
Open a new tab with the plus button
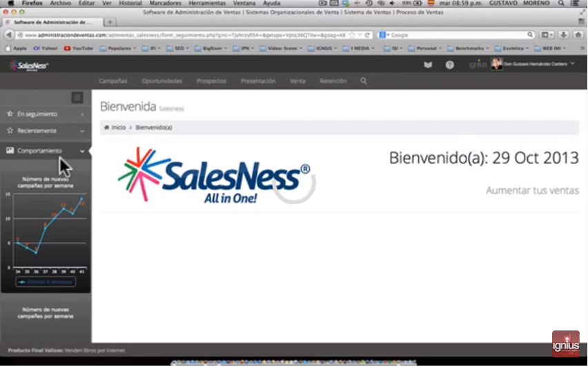pyautogui.click(x=110, y=22)
